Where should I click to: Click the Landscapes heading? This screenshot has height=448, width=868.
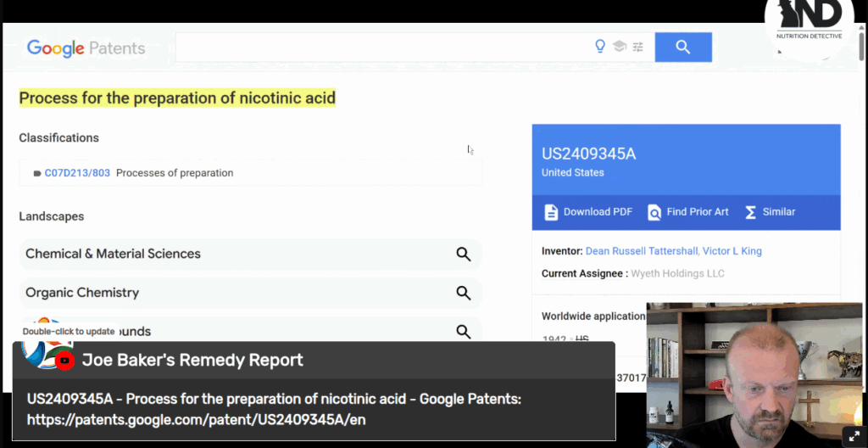pyautogui.click(x=52, y=216)
